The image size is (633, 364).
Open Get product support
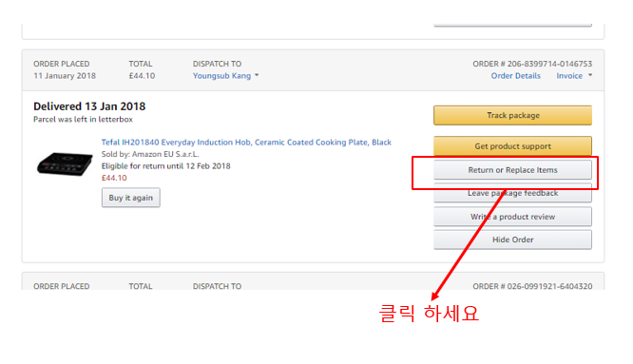click(x=512, y=146)
